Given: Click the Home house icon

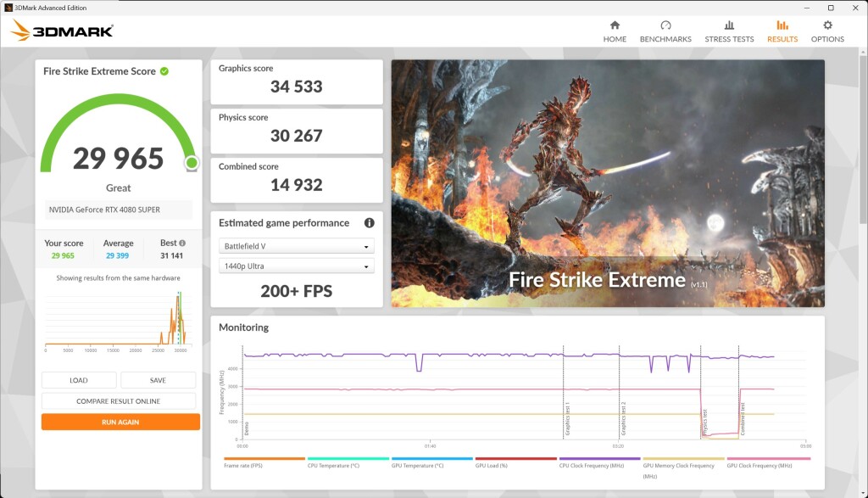Looking at the screenshot, I should click(615, 28).
